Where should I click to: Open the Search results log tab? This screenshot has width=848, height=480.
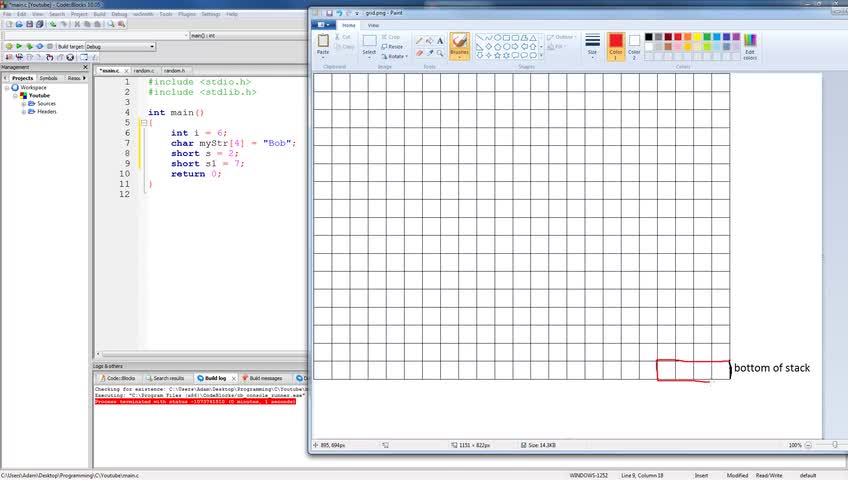point(165,378)
